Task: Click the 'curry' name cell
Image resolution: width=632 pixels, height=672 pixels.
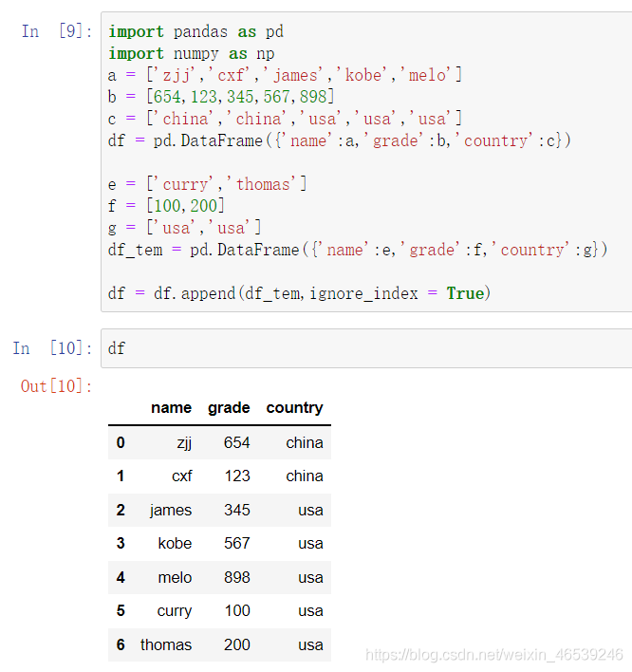Action: point(175,610)
